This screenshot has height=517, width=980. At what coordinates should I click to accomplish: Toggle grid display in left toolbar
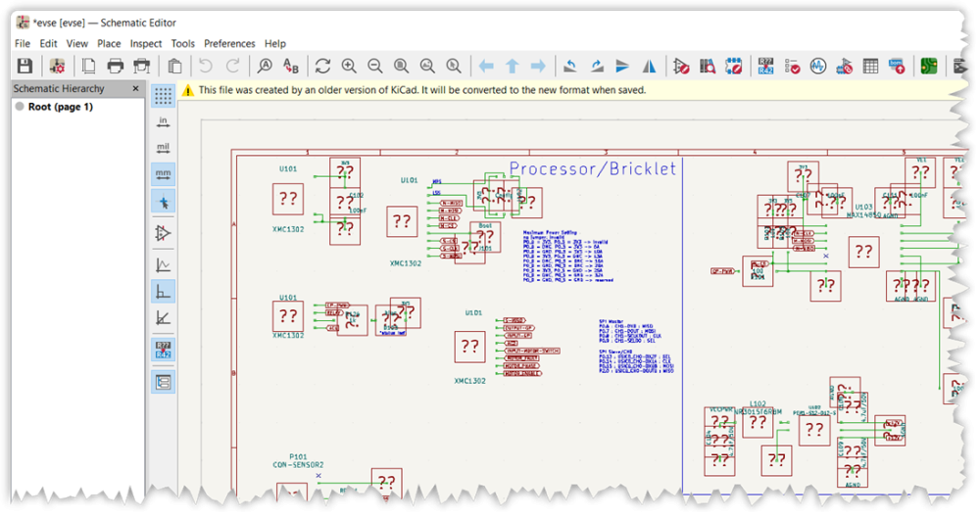click(x=164, y=96)
